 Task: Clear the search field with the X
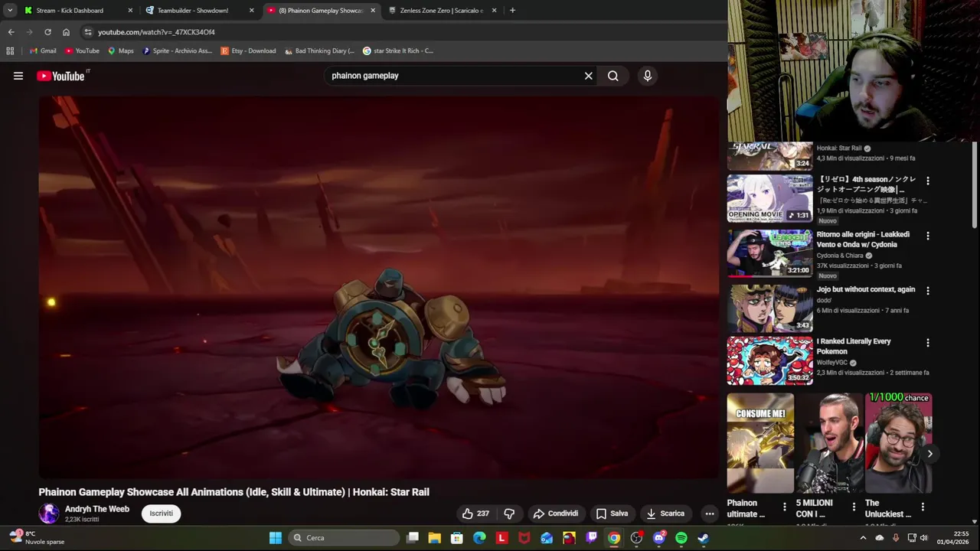click(x=589, y=76)
